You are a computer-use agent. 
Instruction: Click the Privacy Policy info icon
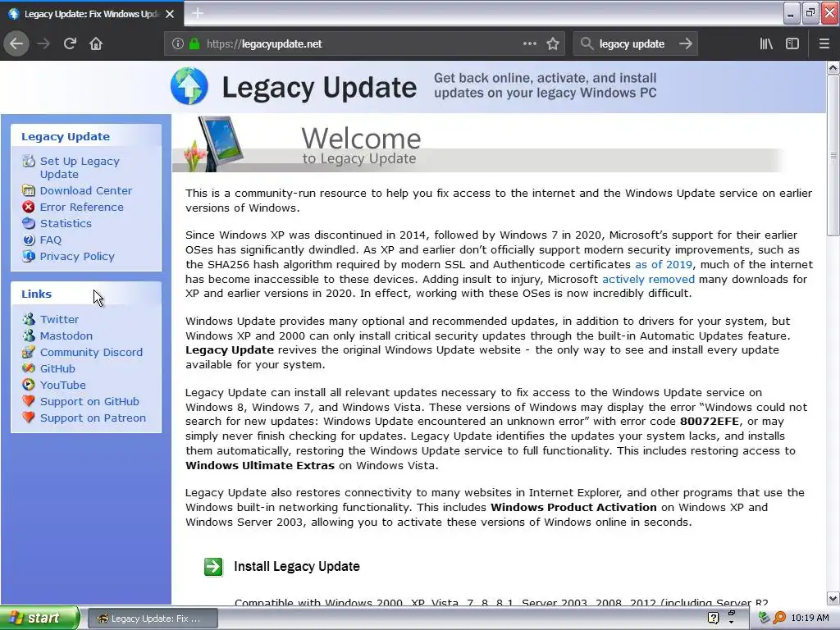pyautogui.click(x=29, y=256)
